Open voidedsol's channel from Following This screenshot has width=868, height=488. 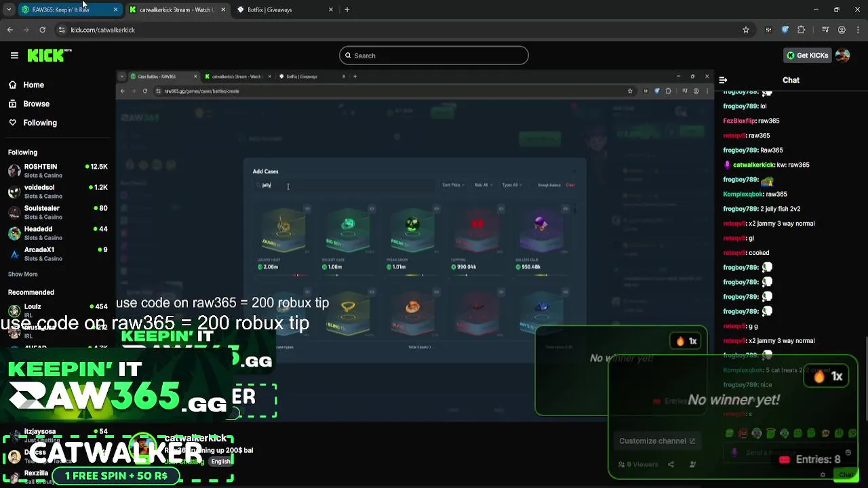coord(58,192)
